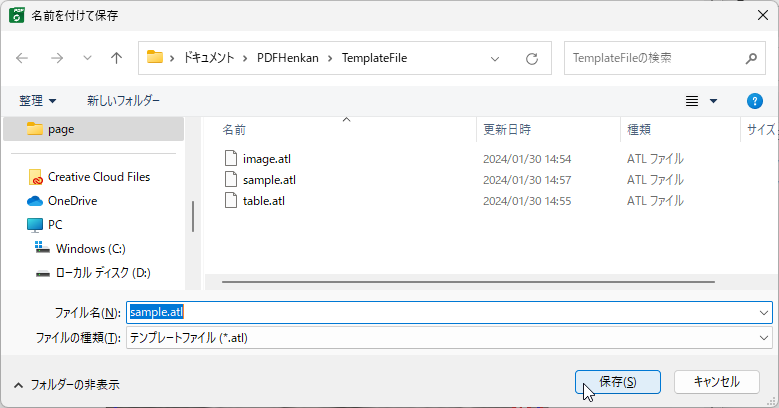Screen dimensions: 779x408
Task: Open the help question mark icon
Action: (x=755, y=101)
